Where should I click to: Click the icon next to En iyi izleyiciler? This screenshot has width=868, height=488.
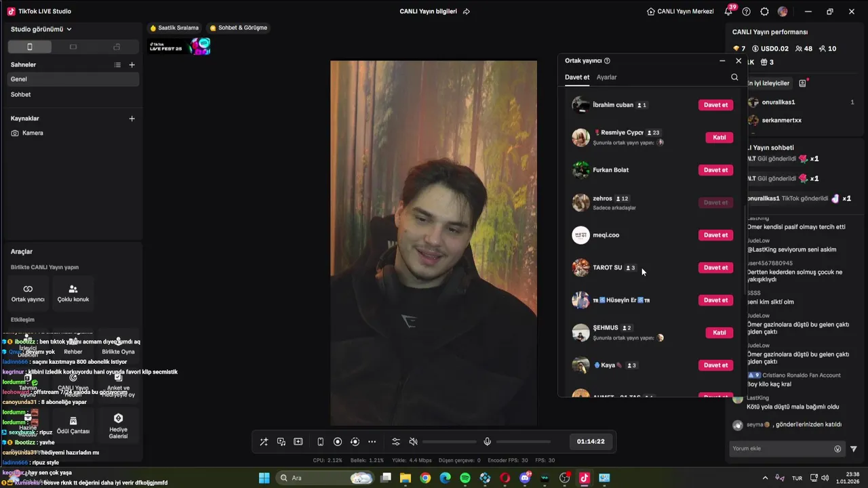point(803,83)
